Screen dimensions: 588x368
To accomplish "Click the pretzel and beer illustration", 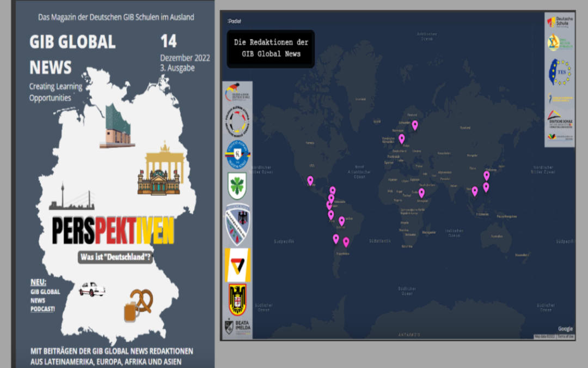I will coord(138,305).
